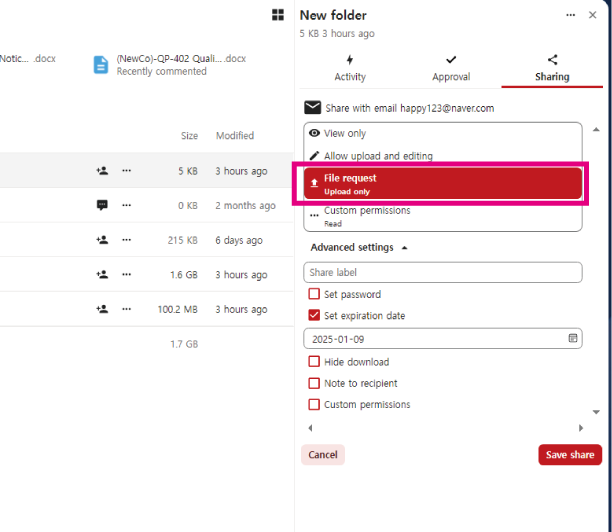Switch to grid view layout icon
The height and width of the screenshot is (532, 612).
pyautogui.click(x=277, y=15)
